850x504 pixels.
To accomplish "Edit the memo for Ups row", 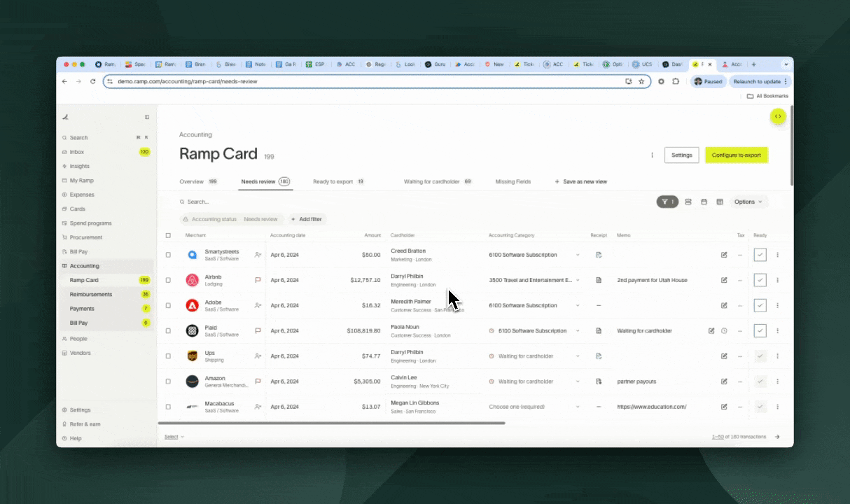I will point(724,356).
